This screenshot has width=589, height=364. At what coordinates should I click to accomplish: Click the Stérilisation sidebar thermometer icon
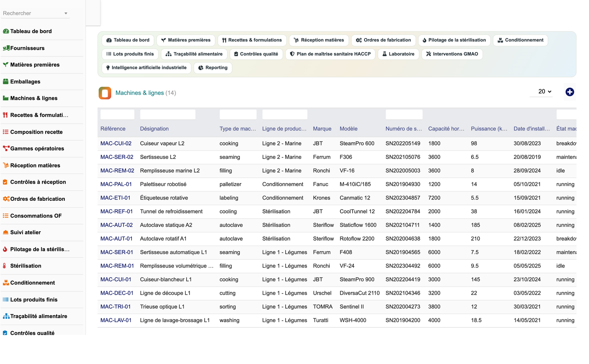click(4, 266)
